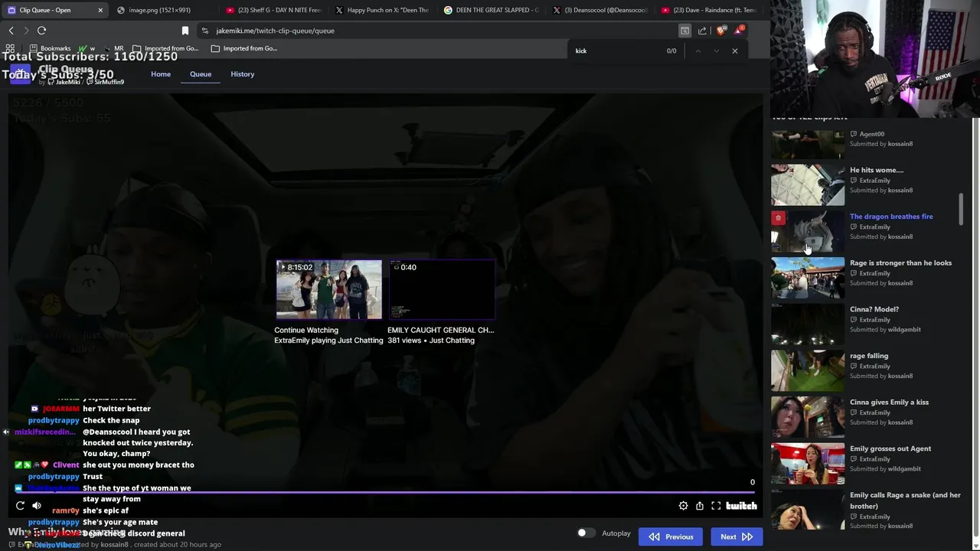Image resolution: width=980 pixels, height=551 pixels.
Task: Click the Twitch player share icon
Action: coord(700,506)
